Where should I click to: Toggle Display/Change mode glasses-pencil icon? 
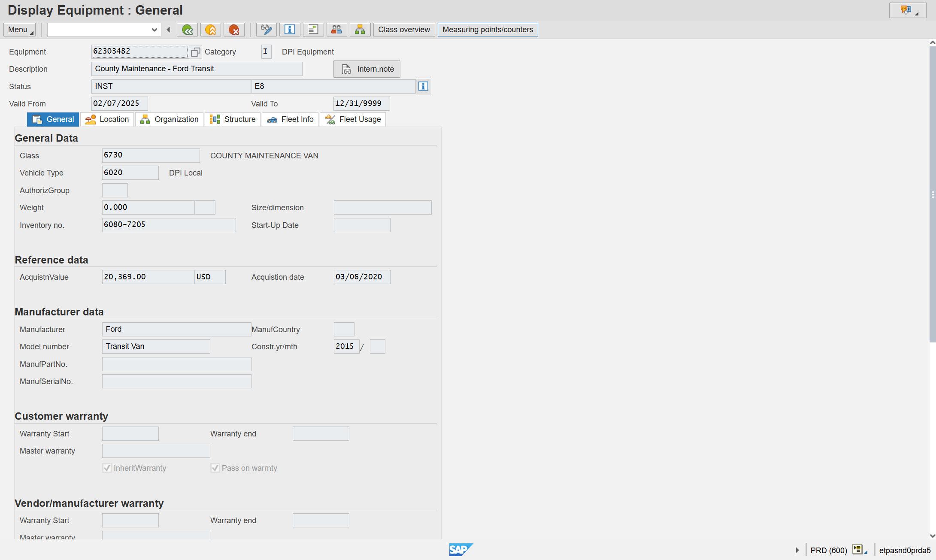coord(267,30)
